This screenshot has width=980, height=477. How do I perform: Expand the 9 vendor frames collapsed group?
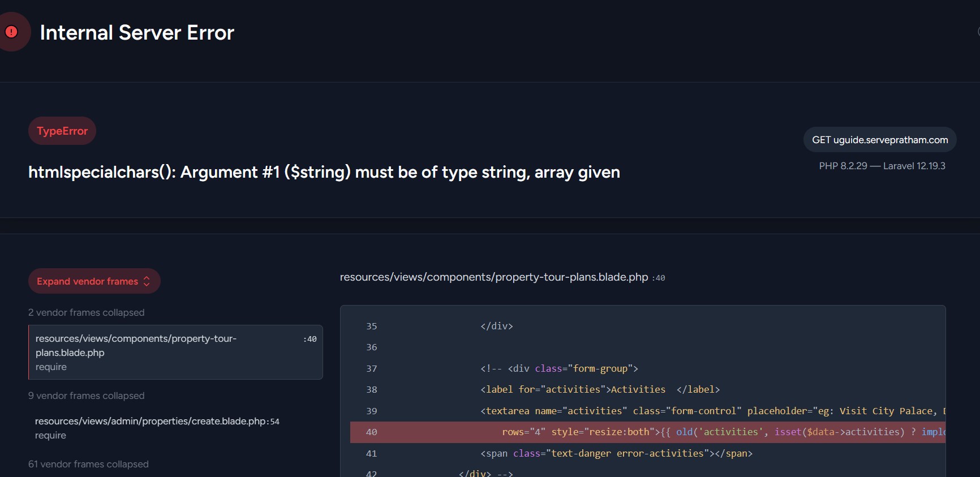point(87,396)
